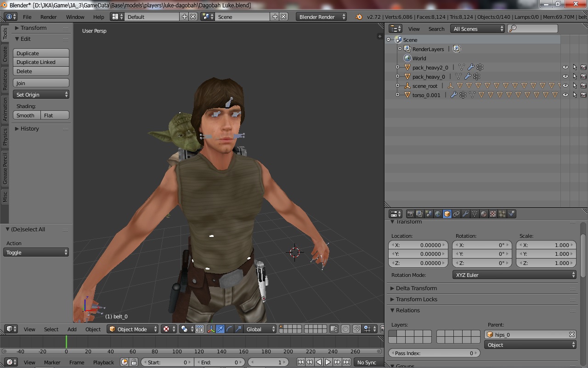Toggle renderability camera of pack_heavy_0
The width and height of the screenshot is (588, 368).
click(x=584, y=76)
